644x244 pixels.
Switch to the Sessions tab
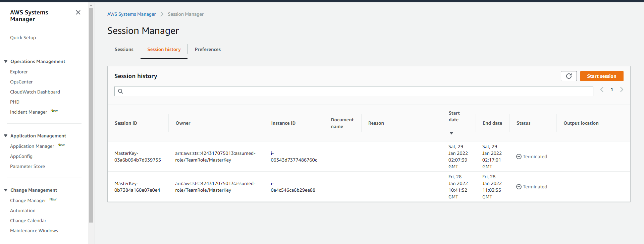[x=124, y=49]
